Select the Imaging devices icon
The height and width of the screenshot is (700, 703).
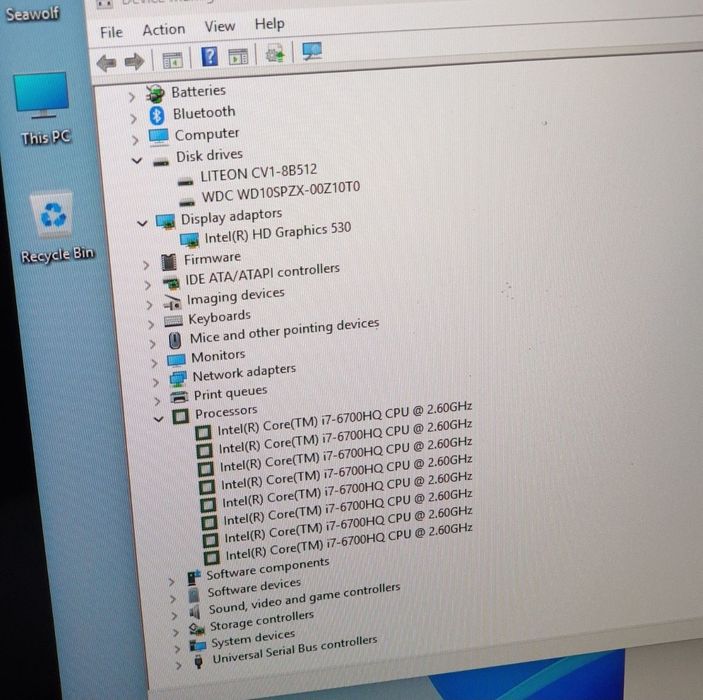pos(172,303)
